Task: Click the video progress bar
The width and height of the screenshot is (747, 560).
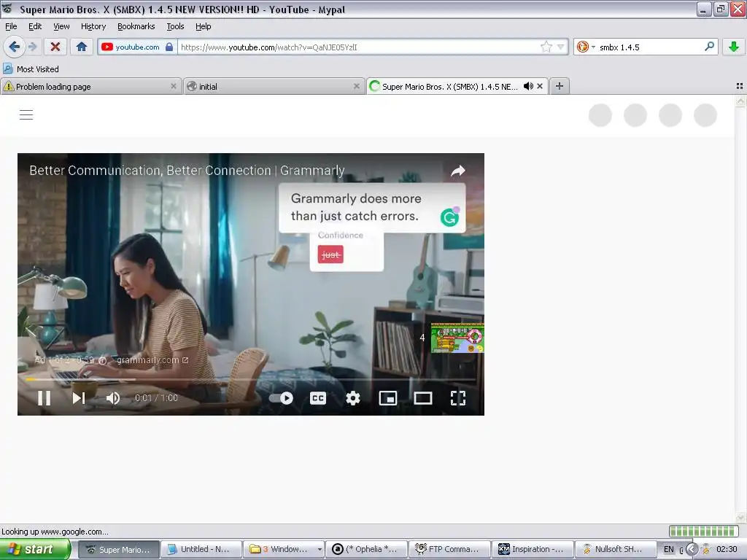Action: coord(251,379)
